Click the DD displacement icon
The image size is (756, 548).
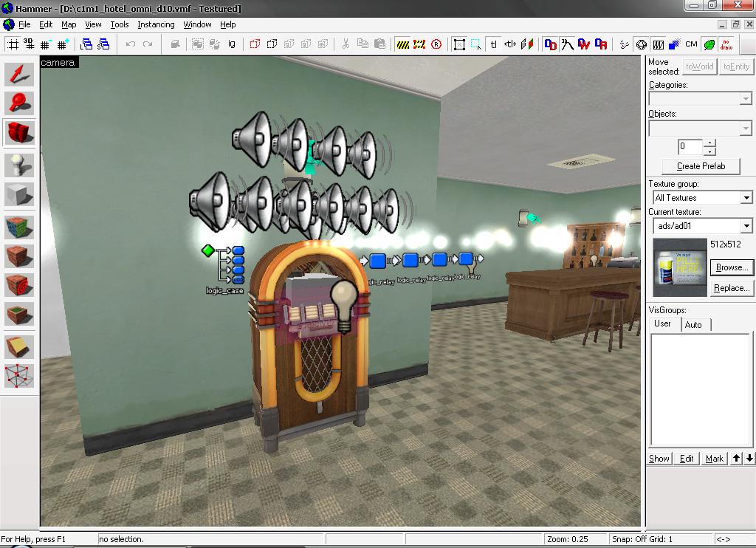tap(550, 44)
